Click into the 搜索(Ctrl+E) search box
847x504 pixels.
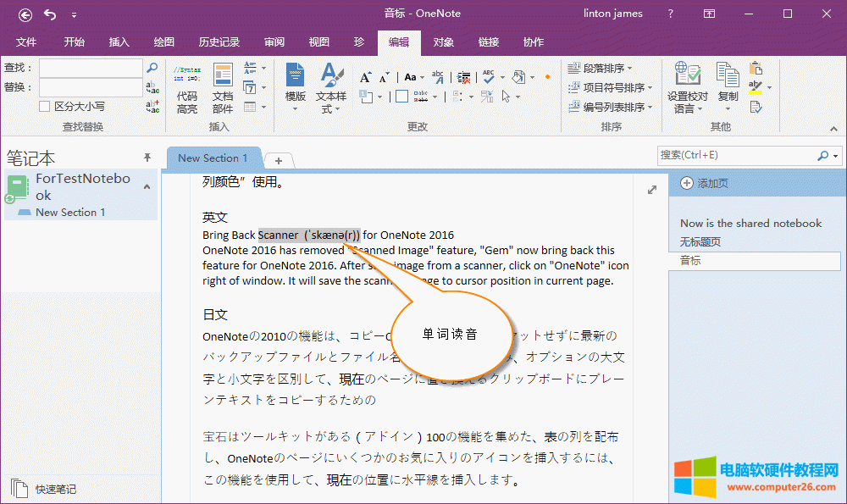coord(735,155)
